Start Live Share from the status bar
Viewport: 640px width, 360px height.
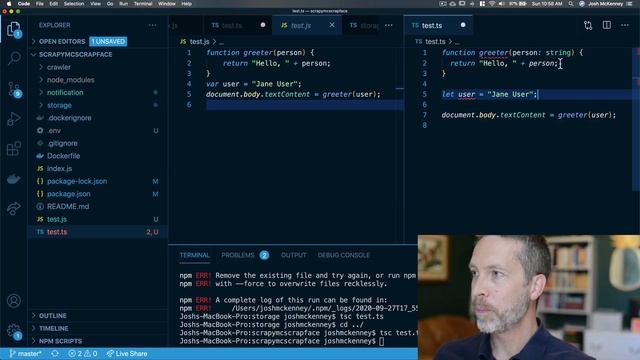127,353
